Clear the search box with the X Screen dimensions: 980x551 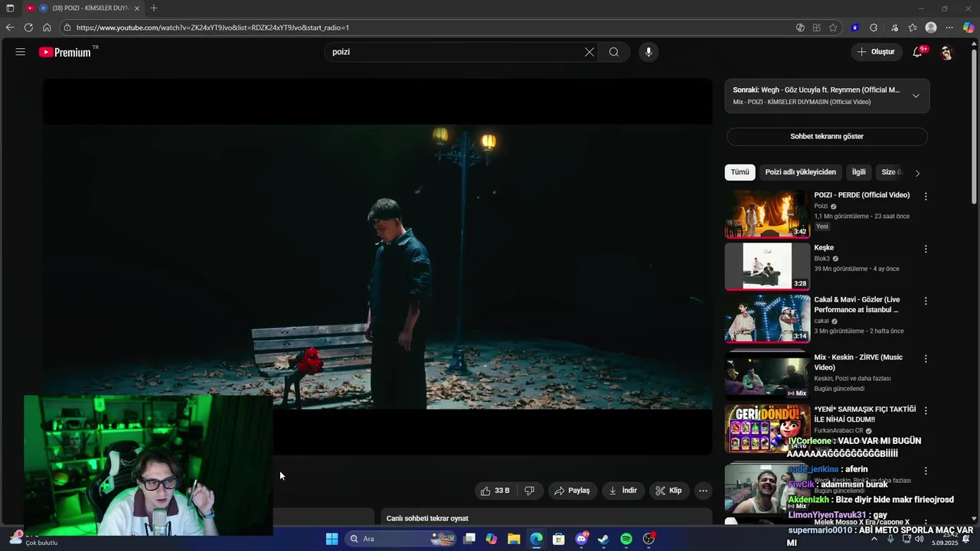coord(590,52)
